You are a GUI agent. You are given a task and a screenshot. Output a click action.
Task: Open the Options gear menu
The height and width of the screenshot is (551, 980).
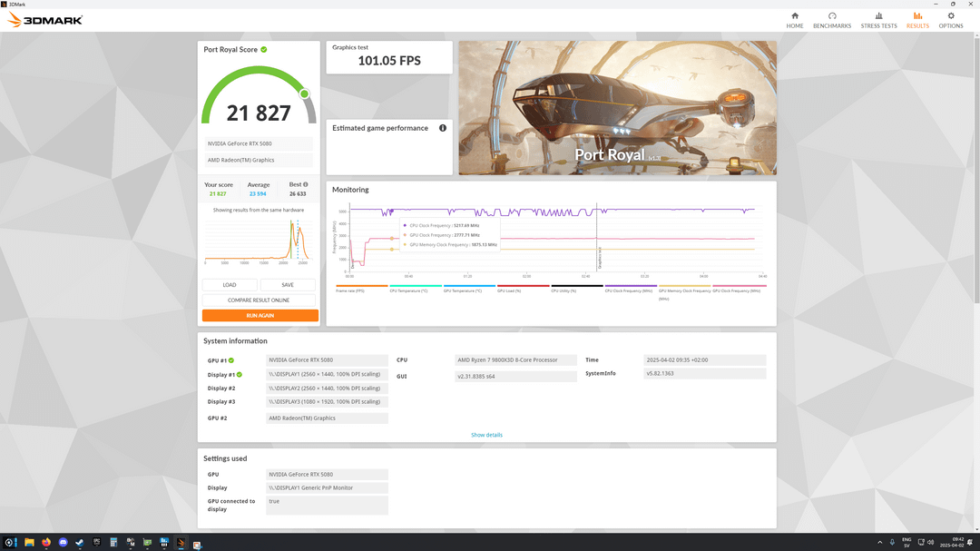951,21
